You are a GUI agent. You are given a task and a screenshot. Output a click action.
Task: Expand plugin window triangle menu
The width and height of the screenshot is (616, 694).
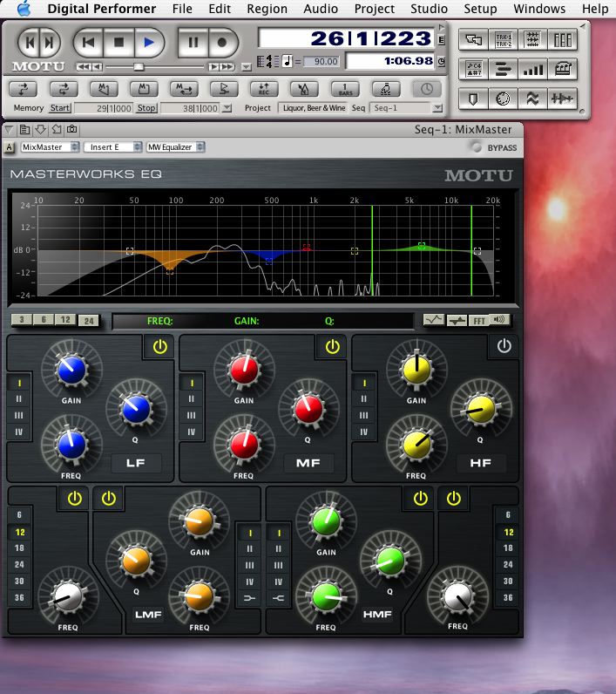[9, 129]
